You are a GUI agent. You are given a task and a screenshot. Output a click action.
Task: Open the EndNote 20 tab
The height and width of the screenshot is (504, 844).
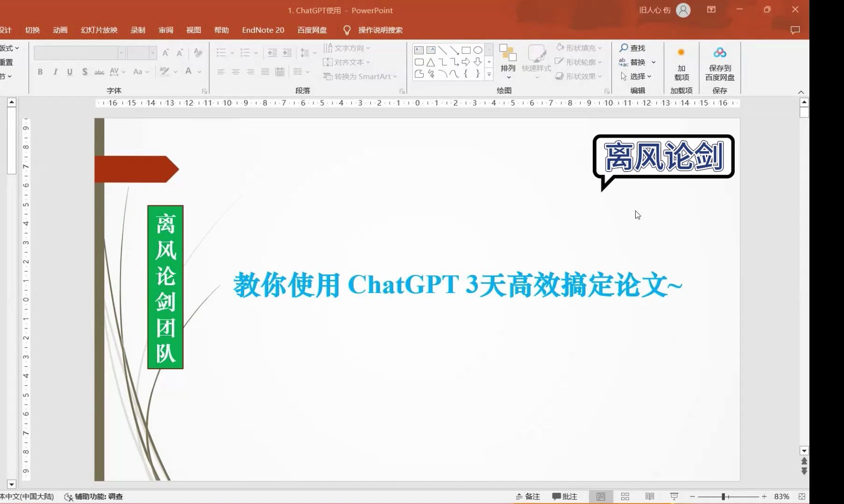click(x=263, y=30)
